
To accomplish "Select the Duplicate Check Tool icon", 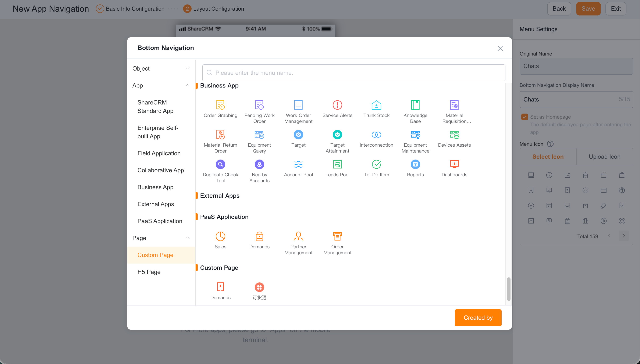I will click(220, 164).
